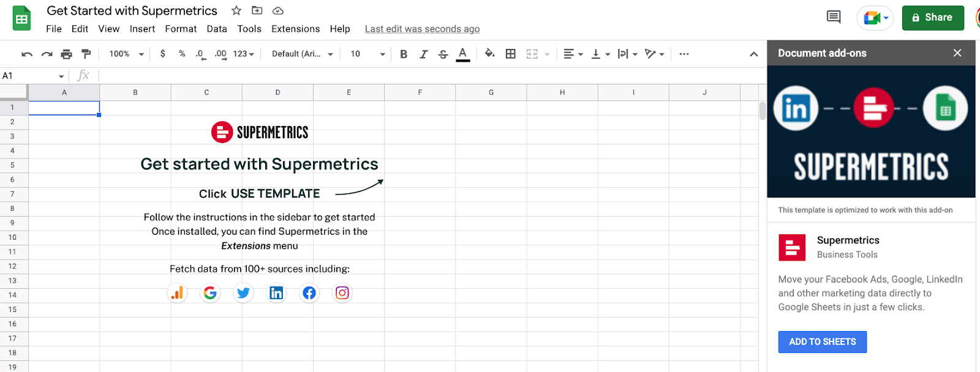Viewport: 980px width, 372px height.
Task: Click the Supermetrics banner image in the sidebar
Action: [871, 132]
